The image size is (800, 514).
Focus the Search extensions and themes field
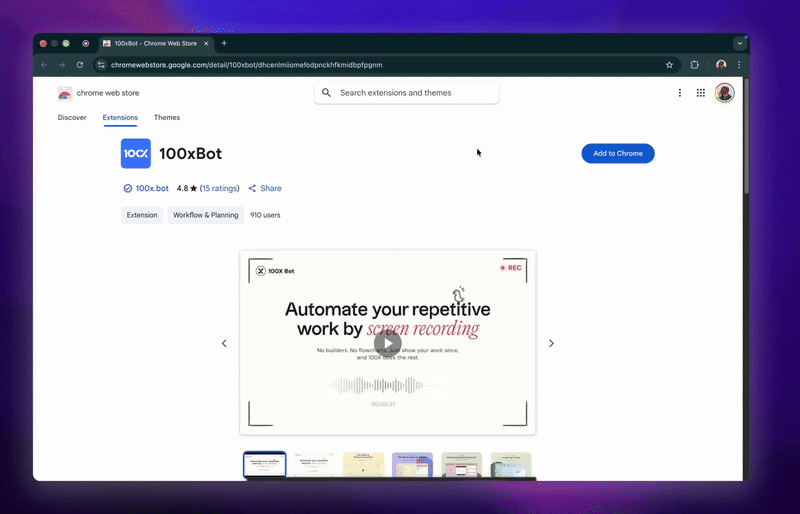point(407,93)
